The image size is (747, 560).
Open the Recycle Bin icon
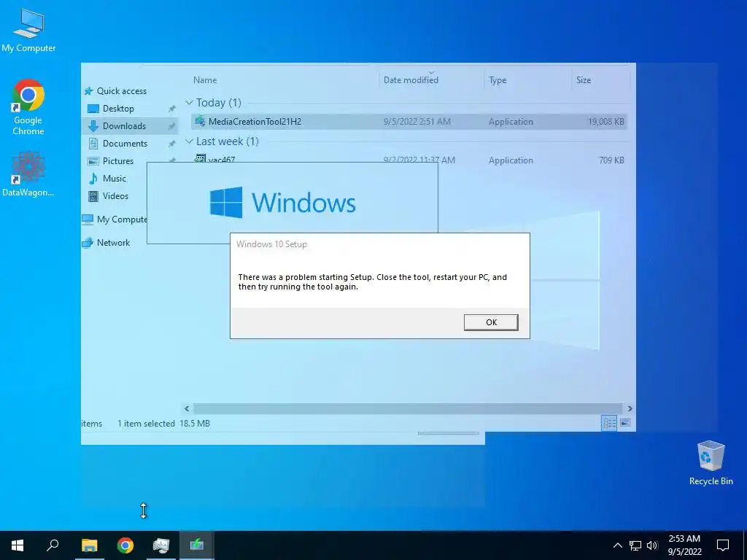point(711,463)
